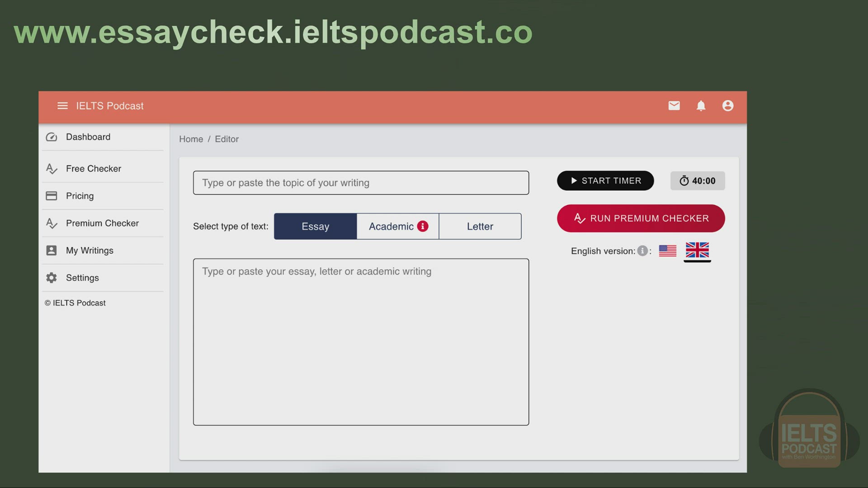Open the user account profile icon
The image size is (868, 488).
[x=728, y=106]
